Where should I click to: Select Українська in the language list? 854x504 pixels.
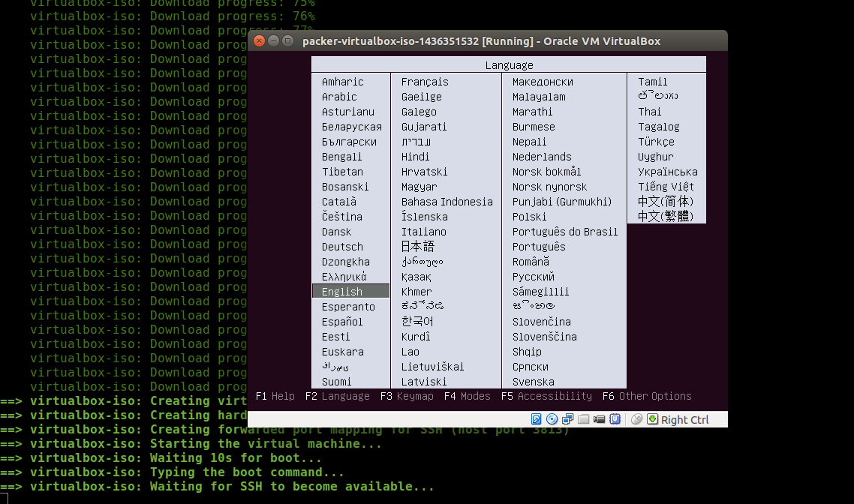(668, 172)
